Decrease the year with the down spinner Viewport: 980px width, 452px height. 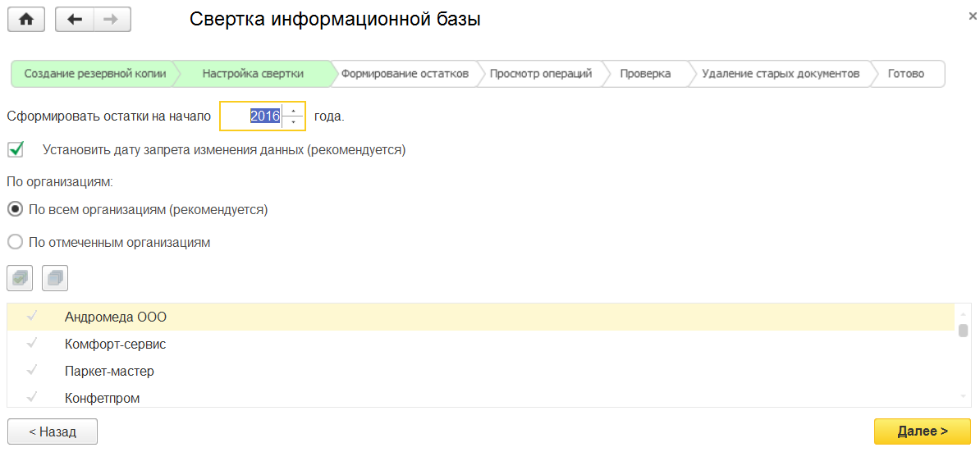[293, 121]
